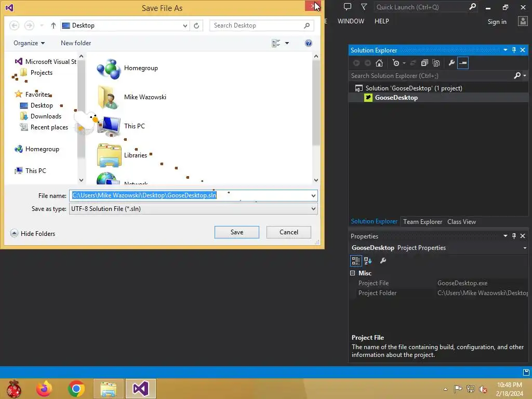532x399 pixels.
Task: Click the Refresh button in Save dialog
Action: (196, 26)
